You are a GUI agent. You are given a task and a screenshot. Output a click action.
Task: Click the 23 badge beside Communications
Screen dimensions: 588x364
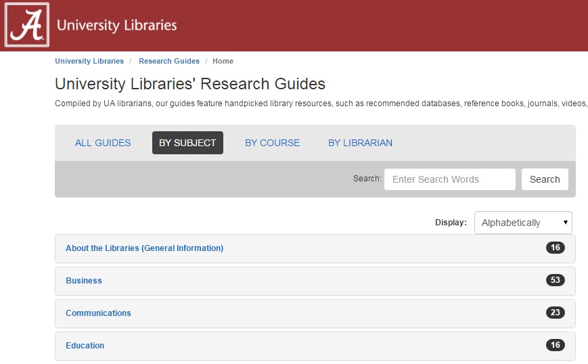tap(555, 313)
